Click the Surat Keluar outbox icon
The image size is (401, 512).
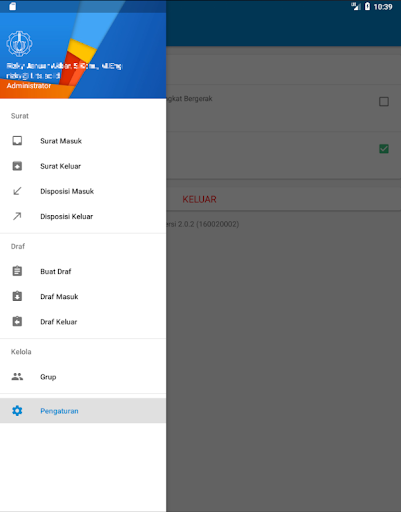pos(17,166)
